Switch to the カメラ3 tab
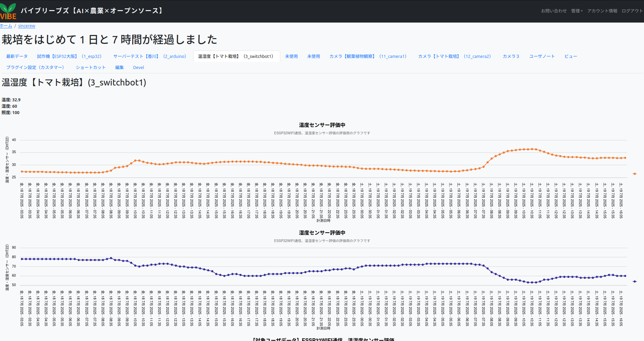 coord(510,56)
